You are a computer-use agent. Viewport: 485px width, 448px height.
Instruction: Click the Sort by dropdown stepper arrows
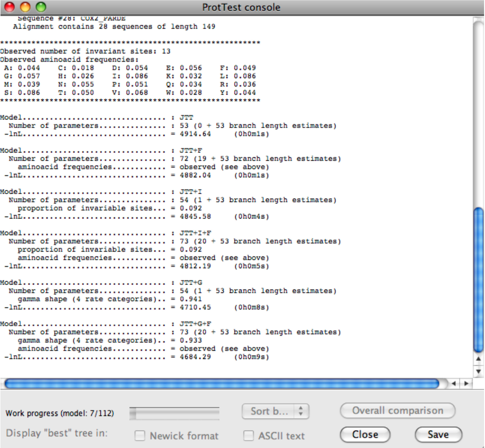[301, 411]
